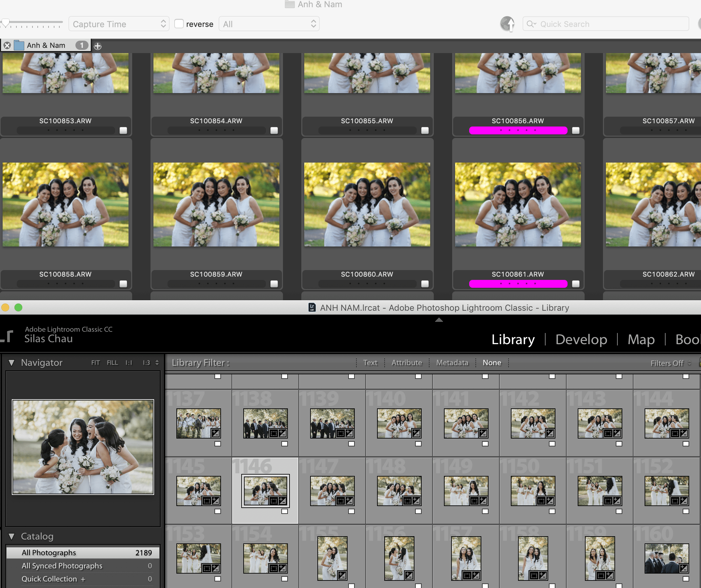Select All Synced Photographs in Catalog

tap(62, 566)
